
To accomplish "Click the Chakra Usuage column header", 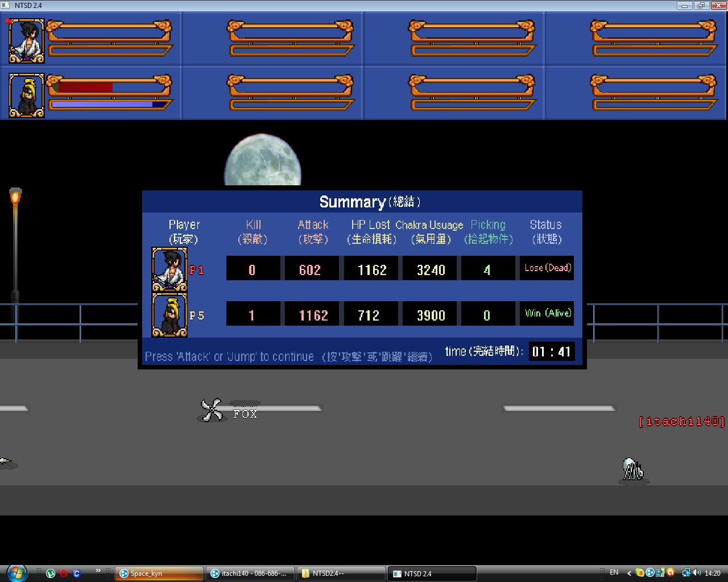I will pos(430,231).
